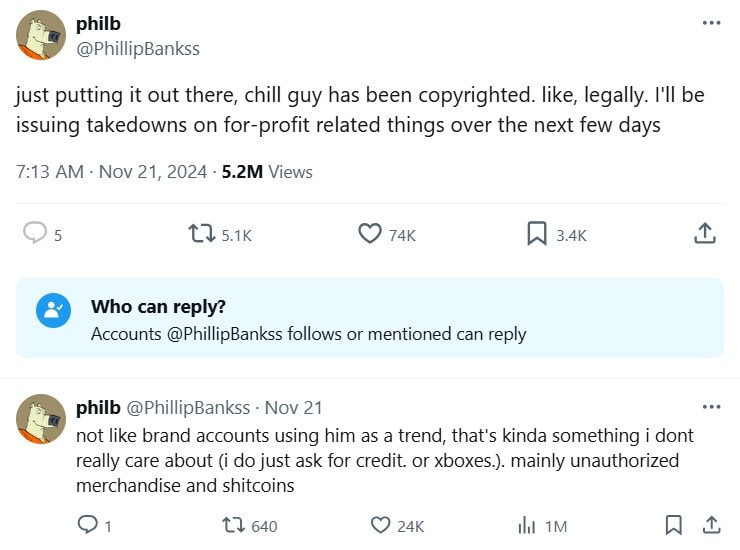View analytics for the 1M views reply

[x=526, y=525]
